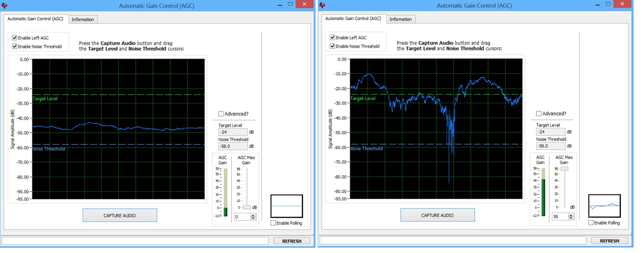This screenshot has width=644, height=253.
Task: Open Information tab in left window
Action: (x=83, y=19)
